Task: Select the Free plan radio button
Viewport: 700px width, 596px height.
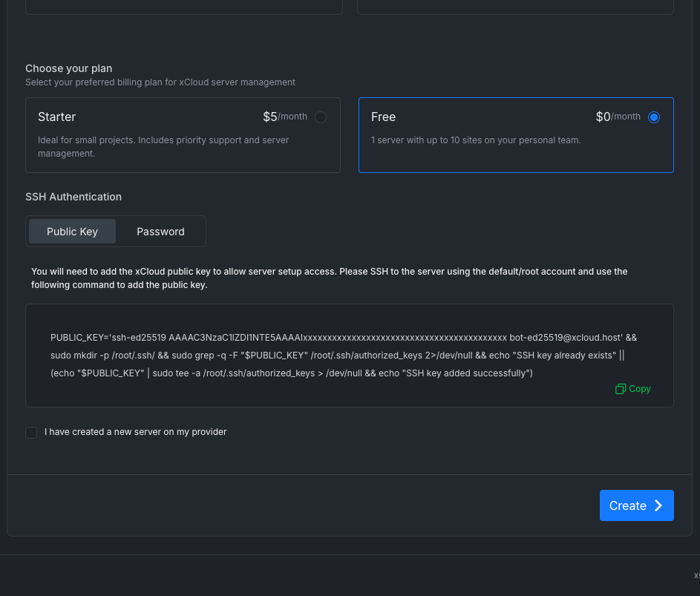Action: pos(653,117)
